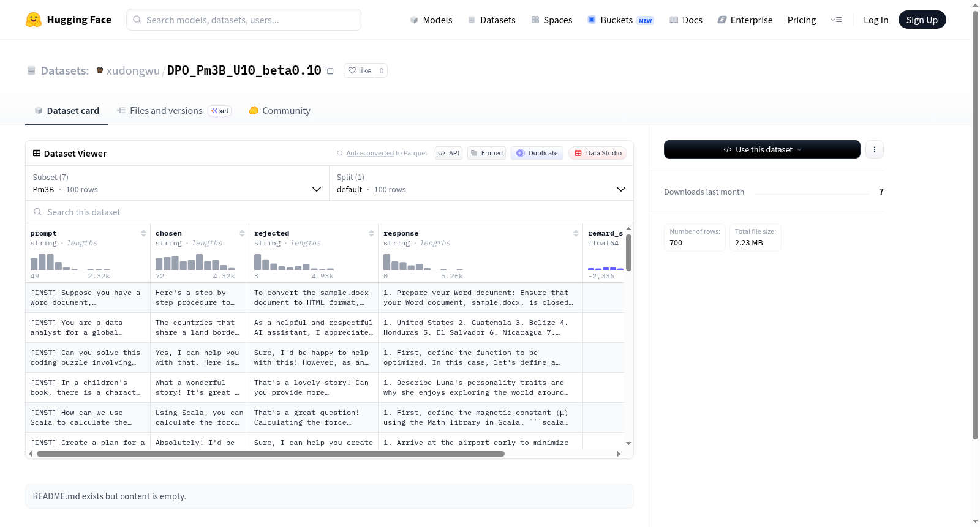Screen dimensions: 980x527
Task: Click the response lengths histogram
Action: coord(423,262)
